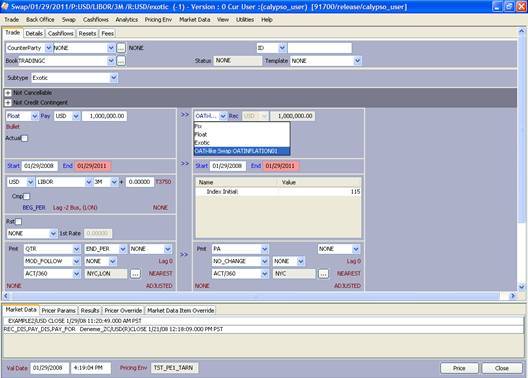Click the copy arrows beside Start dates
The height and width of the screenshot is (378, 528).
tap(185, 164)
